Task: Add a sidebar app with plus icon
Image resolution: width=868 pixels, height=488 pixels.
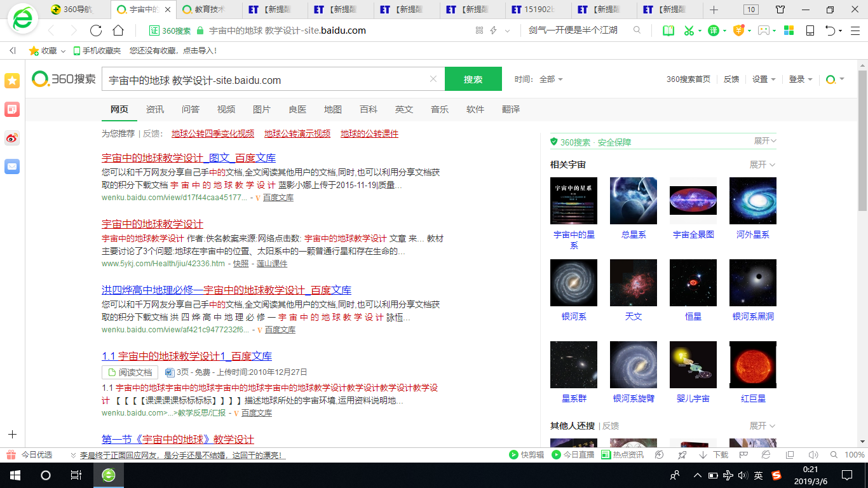Action: pos(12,435)
